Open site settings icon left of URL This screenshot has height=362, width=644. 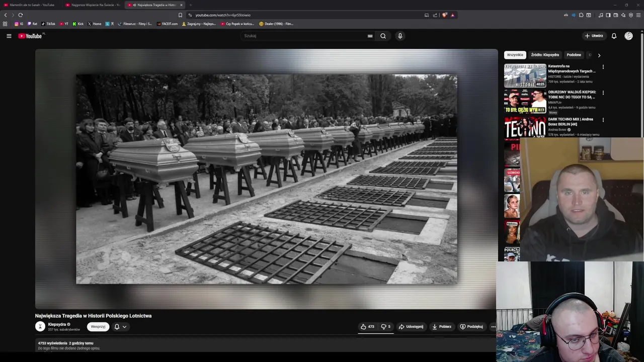tap(190, 15)
